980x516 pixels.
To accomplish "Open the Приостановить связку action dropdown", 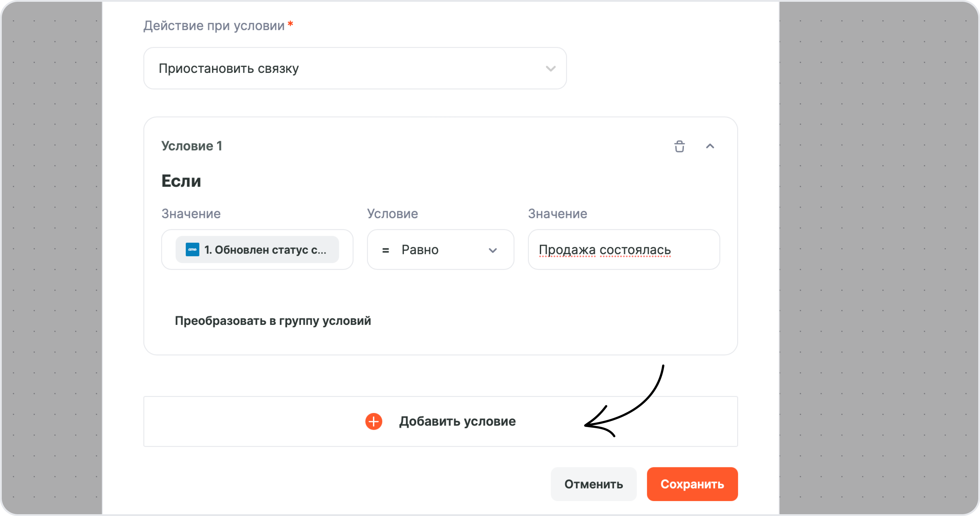I will pos(355,68).
